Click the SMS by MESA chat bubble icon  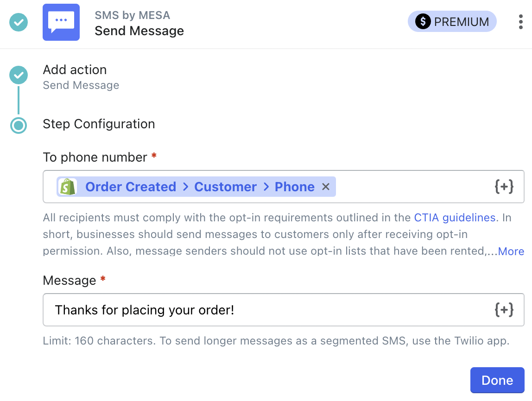[x=61, y=22]
